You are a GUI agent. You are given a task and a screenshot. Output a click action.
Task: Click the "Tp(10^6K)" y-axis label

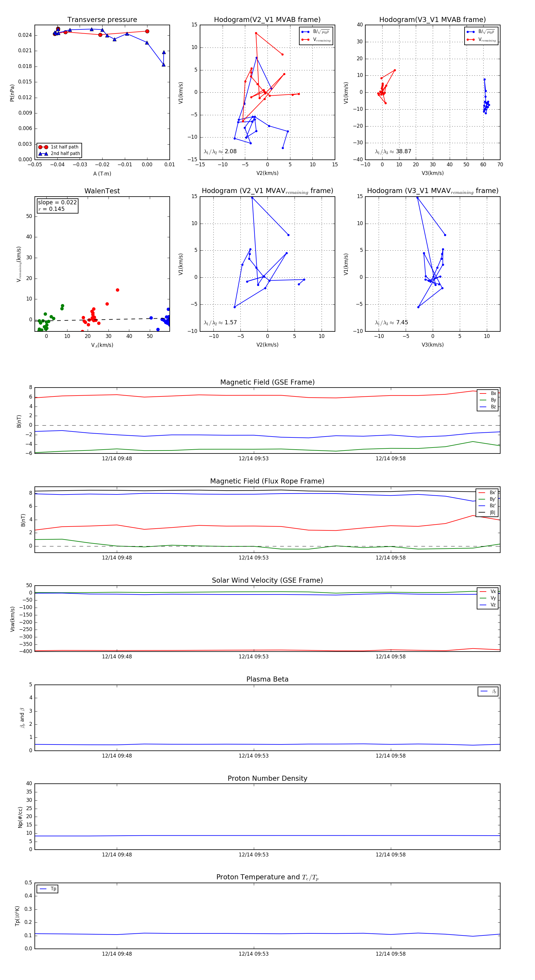pos(17,916)
